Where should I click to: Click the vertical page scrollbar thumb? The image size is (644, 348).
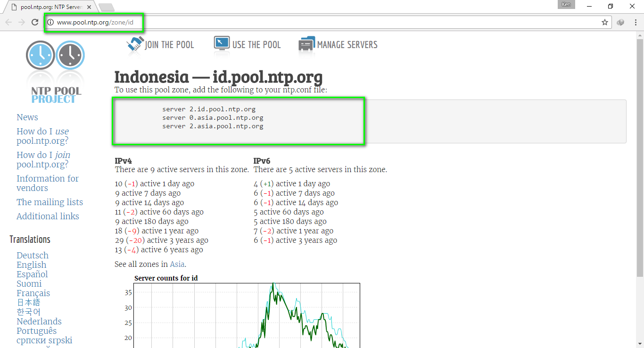[640, 158]
